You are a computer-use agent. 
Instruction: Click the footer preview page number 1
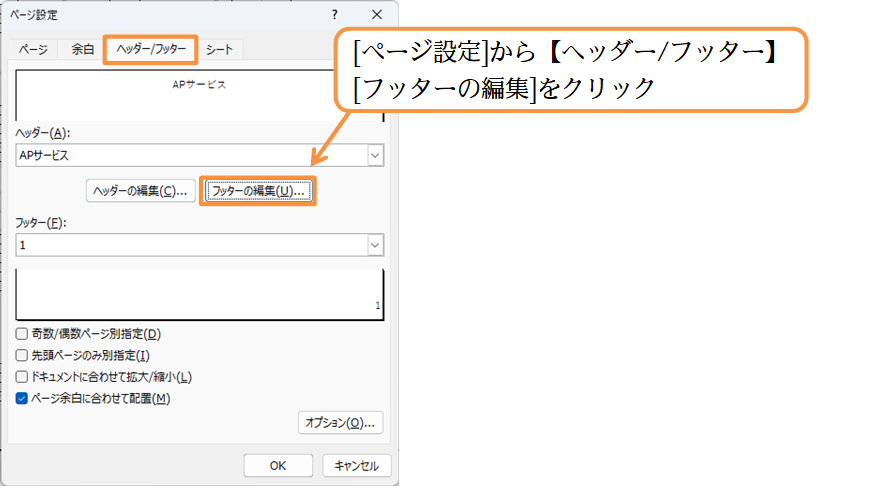click(x=378, y=305)
